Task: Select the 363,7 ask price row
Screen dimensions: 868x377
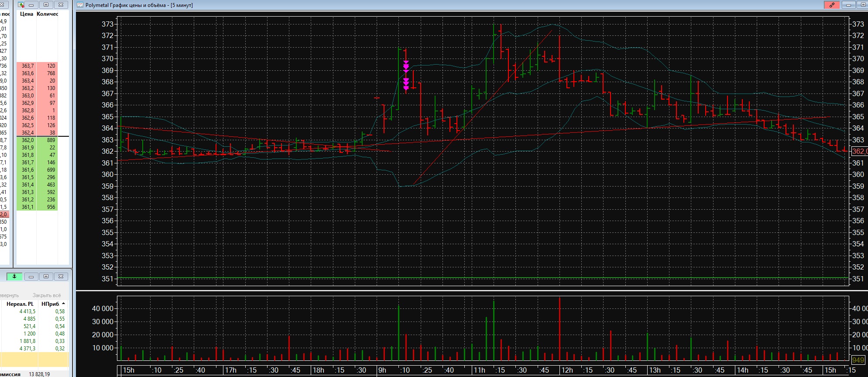Action: pos(28,66)
